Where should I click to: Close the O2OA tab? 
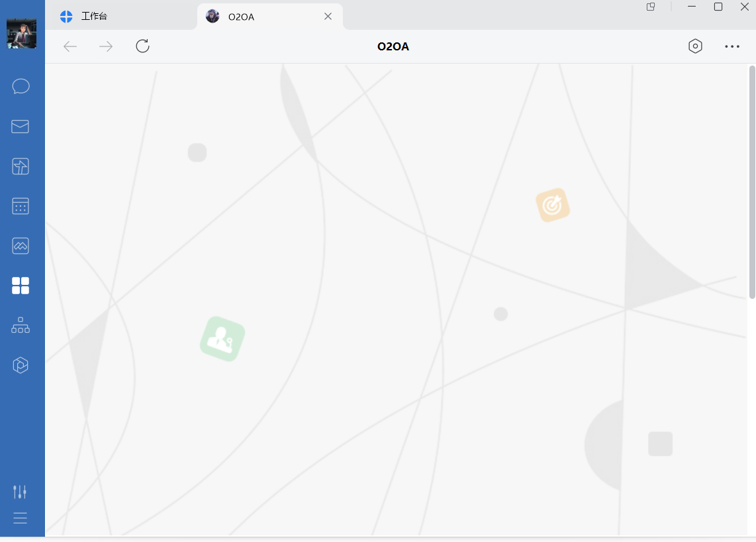point(328,17)
